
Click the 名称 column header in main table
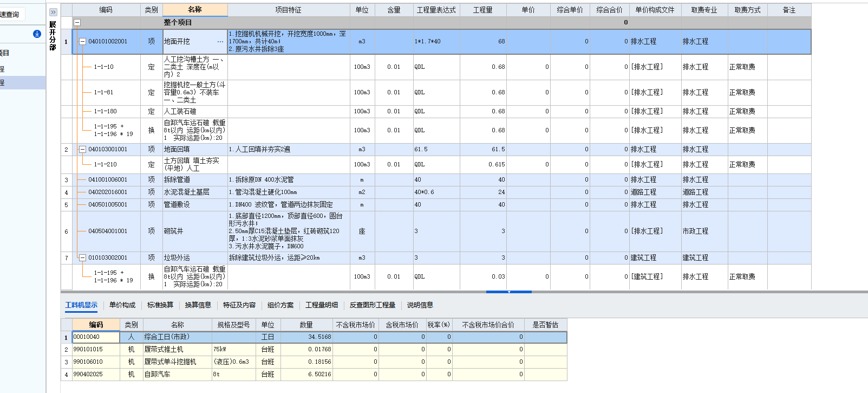click(x=195, y=10)
